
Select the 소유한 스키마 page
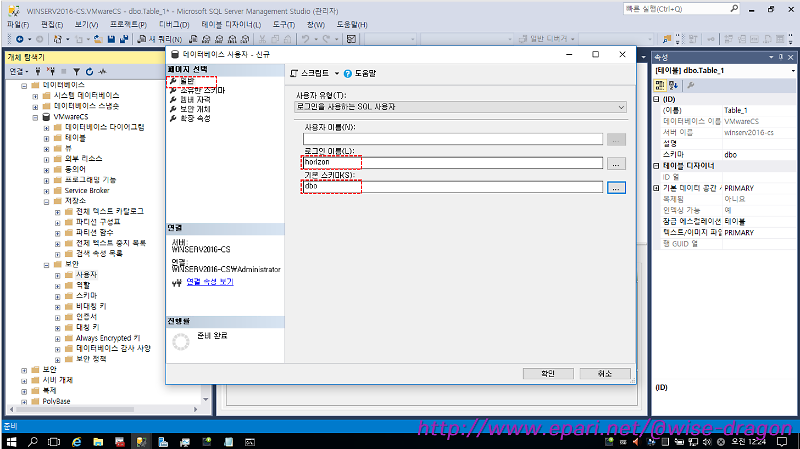tap(203, 90)
